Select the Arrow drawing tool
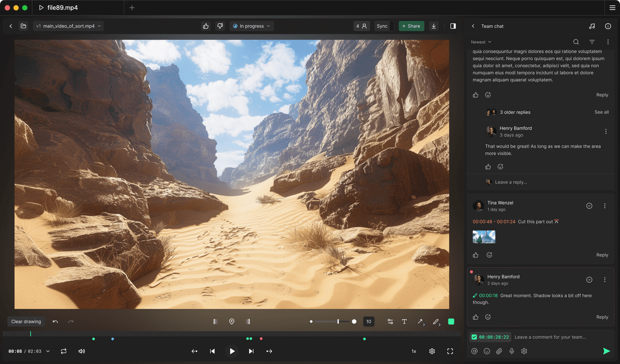Viewport: 620px width, 364px height. click(x=420, y=322)
